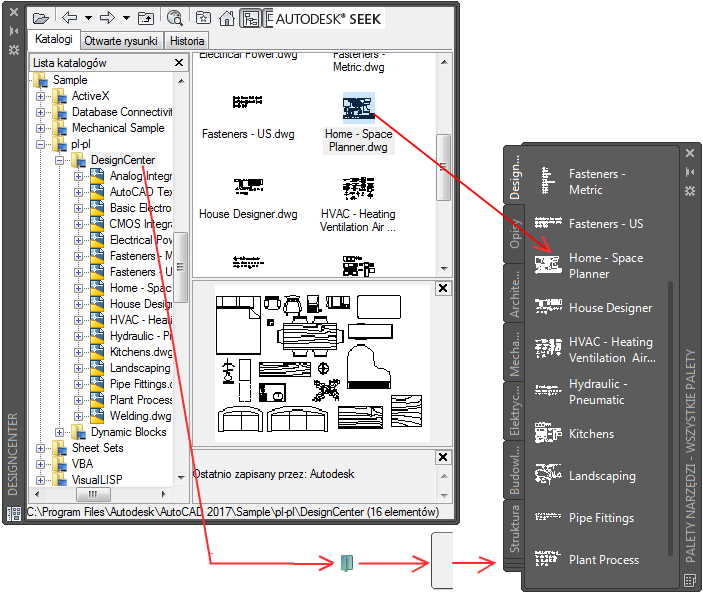
Task: Open tool palette properties gear icon
Action: [x=690, y=191]
